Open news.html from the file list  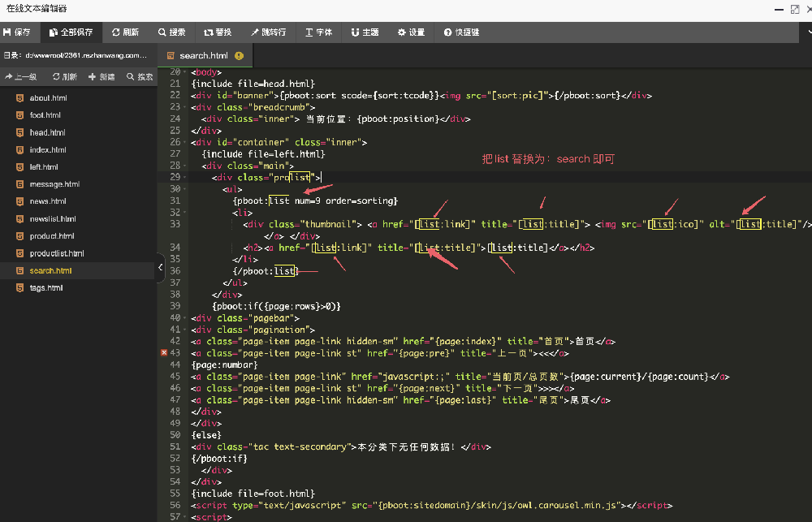48,201
